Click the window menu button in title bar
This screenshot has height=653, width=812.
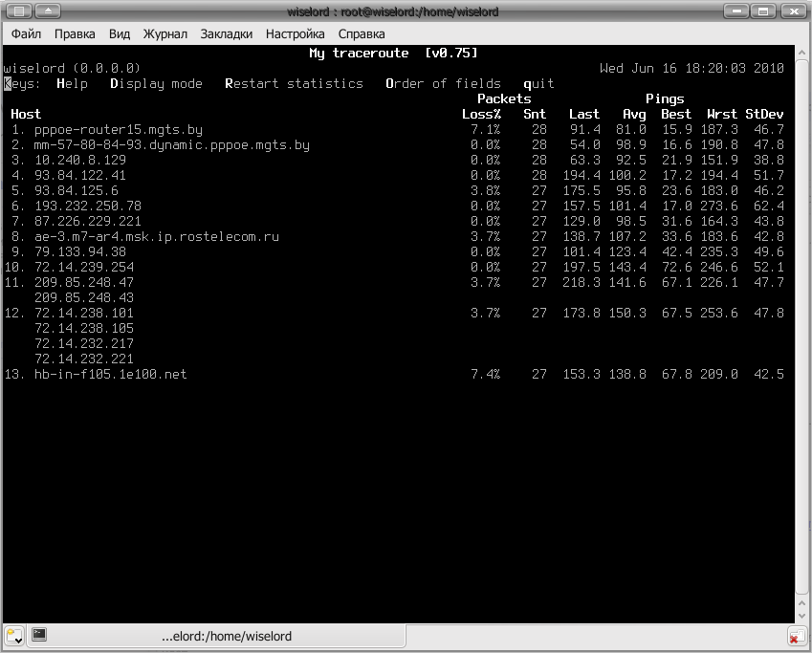(x=18, y=11)
